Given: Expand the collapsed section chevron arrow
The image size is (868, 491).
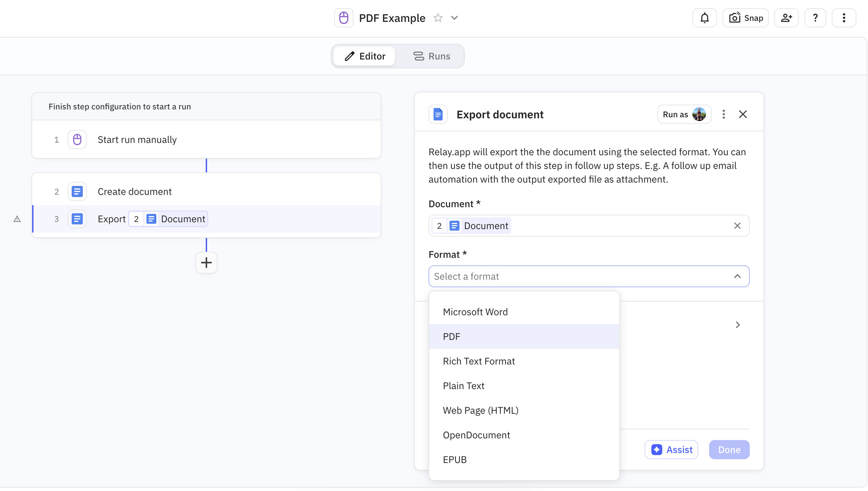Looking at the screenshot, I should (737, 325).
